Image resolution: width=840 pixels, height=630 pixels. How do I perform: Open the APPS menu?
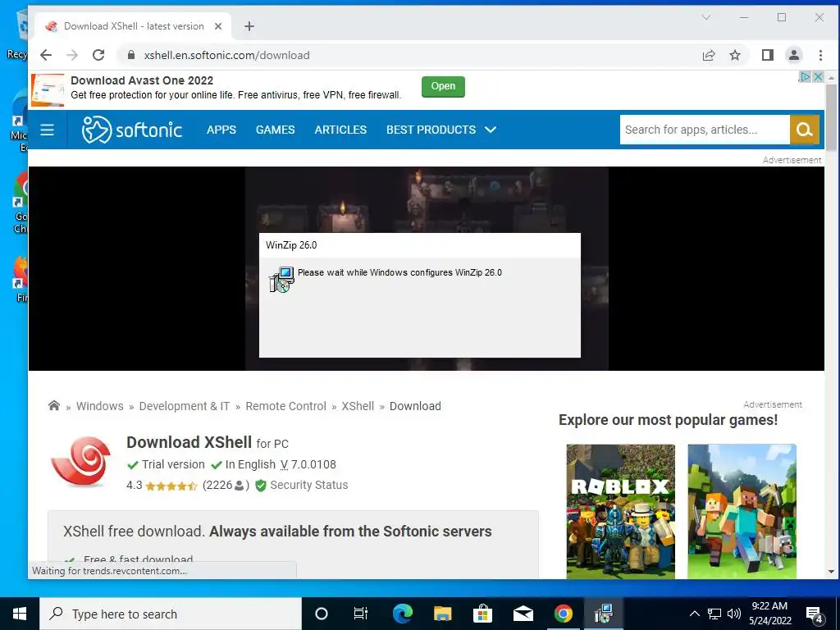(221, 130)
